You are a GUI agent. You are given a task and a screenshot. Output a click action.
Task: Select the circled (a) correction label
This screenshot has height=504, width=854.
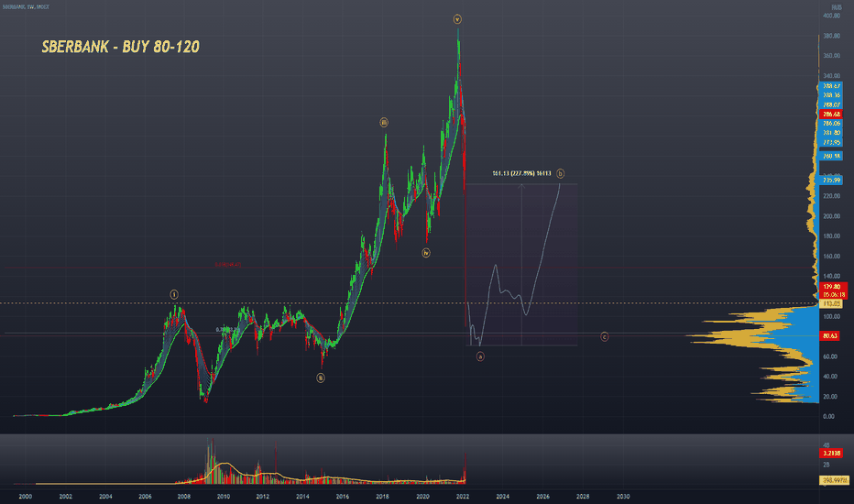(480, 356)
